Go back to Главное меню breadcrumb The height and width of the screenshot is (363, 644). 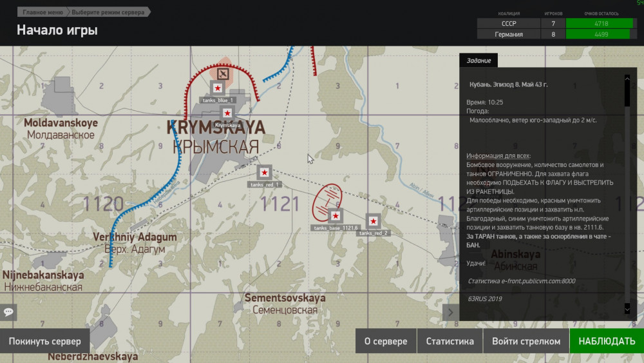click(43, 12)
